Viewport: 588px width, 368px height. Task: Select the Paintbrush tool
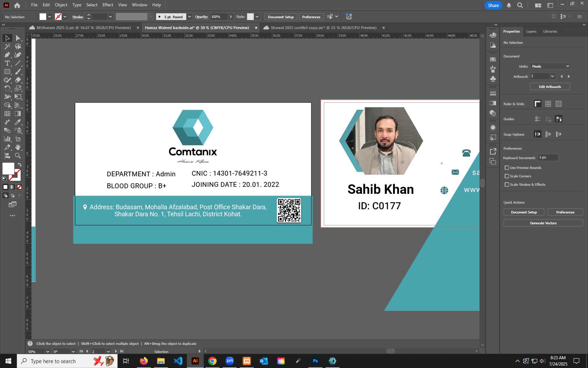pyautogui.click(x=18, y=71)
